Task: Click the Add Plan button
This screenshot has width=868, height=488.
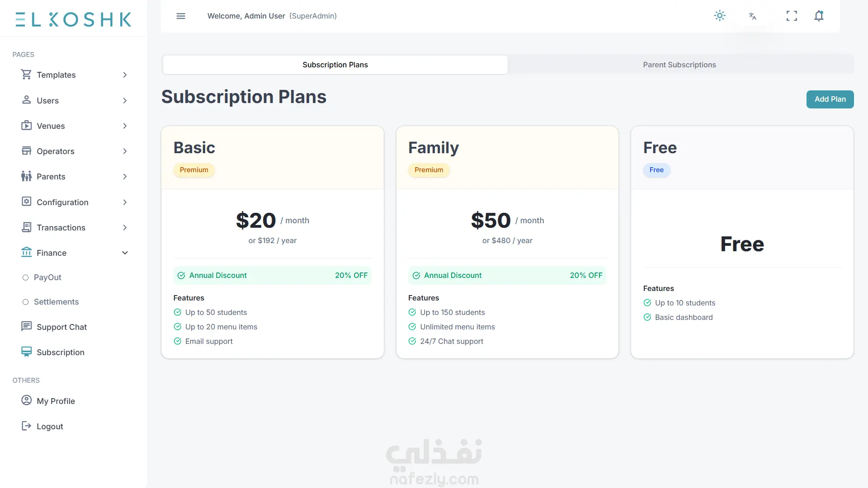Action: click(830, 99)
